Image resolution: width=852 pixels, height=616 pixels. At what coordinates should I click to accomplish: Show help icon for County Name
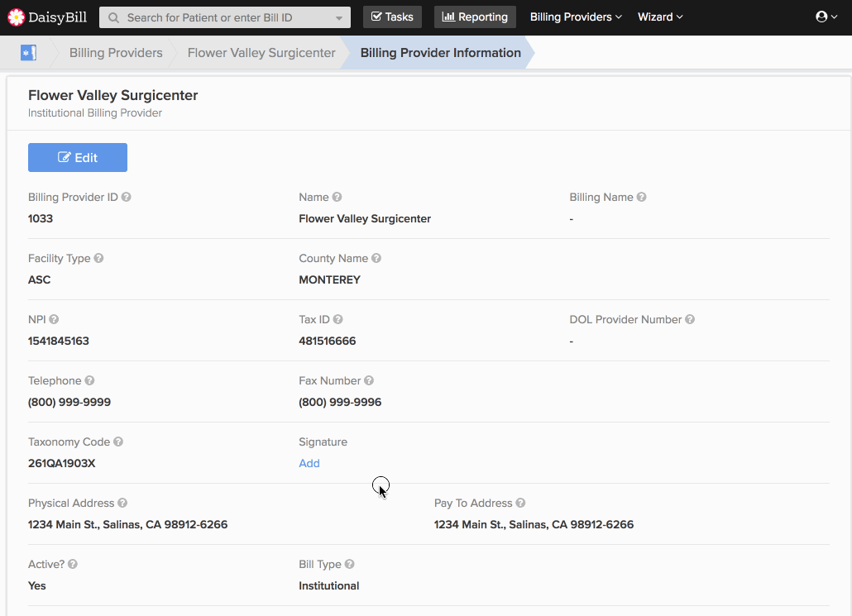point(376,258)
